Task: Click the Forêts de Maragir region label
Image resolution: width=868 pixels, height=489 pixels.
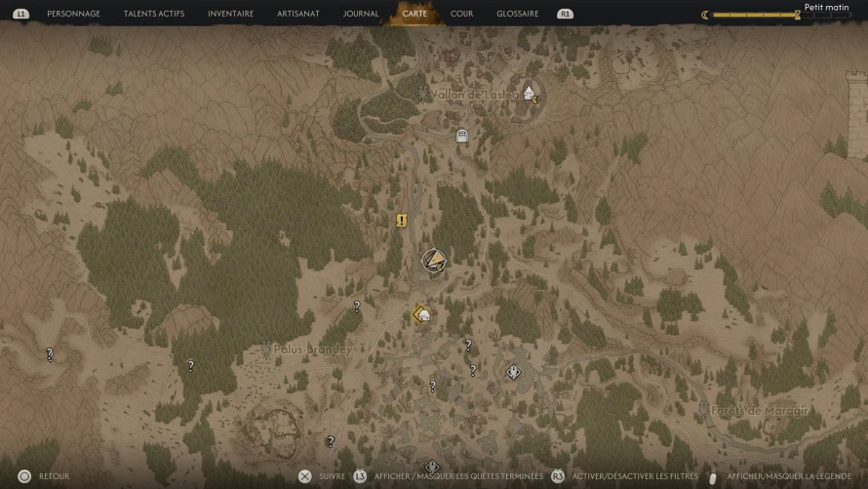Action: point(760,411)
